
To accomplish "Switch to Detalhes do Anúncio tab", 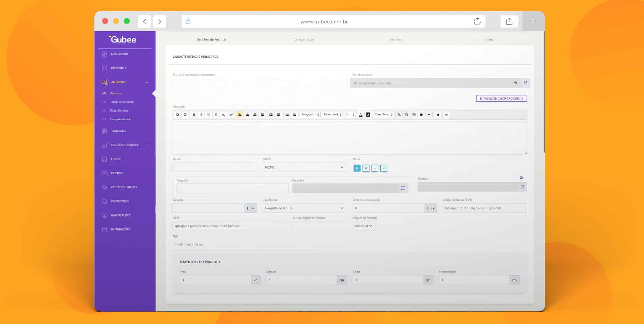I will 212,39.
